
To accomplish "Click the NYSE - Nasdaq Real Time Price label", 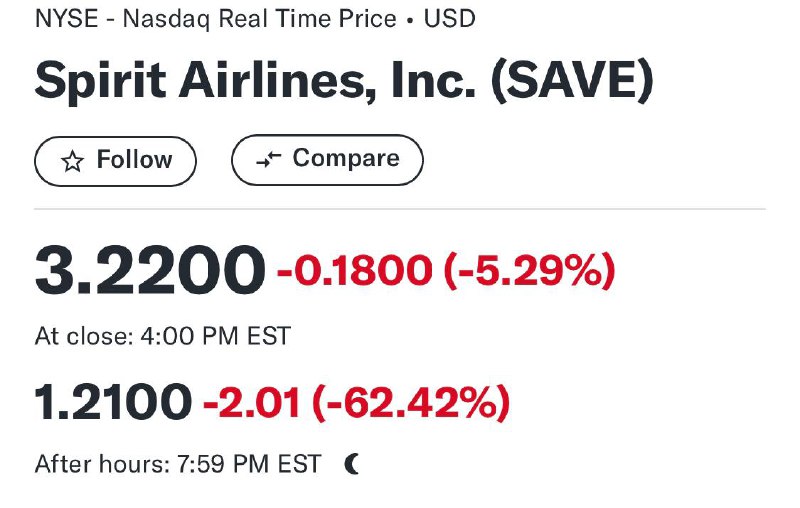I will (216, 19).
